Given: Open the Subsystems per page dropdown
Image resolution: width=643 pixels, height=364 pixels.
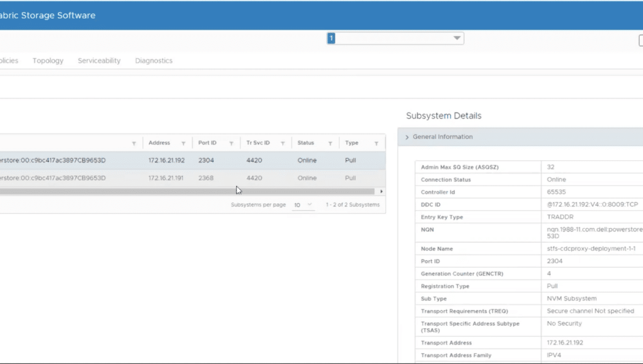Looking at the screenshot, I should pyautogui.click(x=303, y=205).
